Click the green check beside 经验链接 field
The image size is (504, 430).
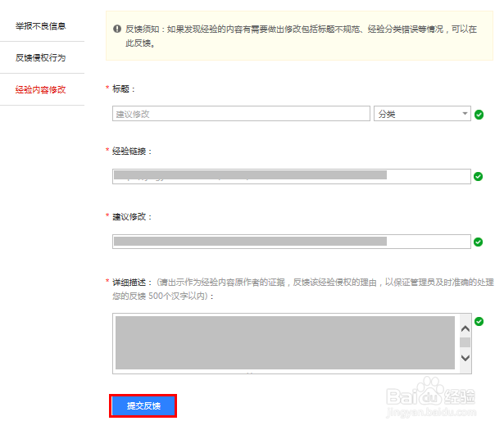(479, 177)
